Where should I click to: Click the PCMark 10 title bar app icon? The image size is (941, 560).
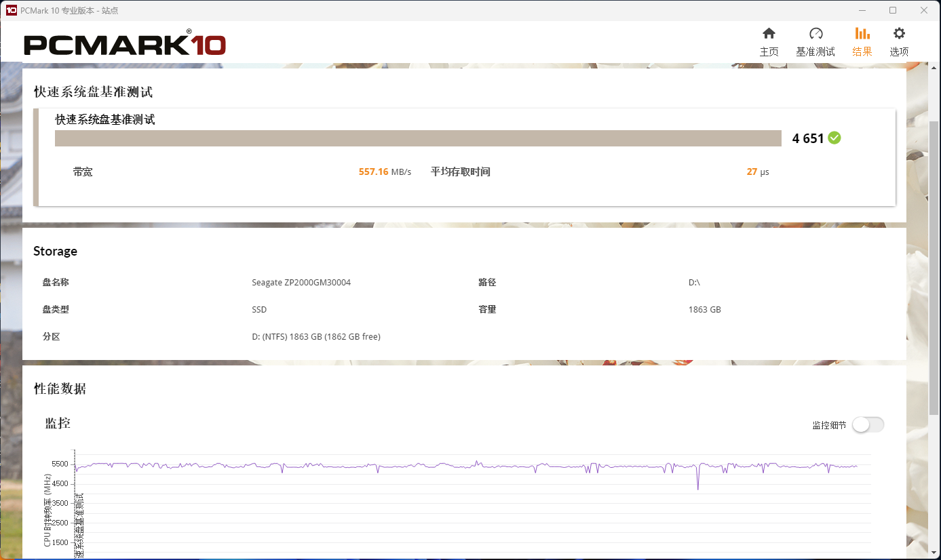pos(11,10)
